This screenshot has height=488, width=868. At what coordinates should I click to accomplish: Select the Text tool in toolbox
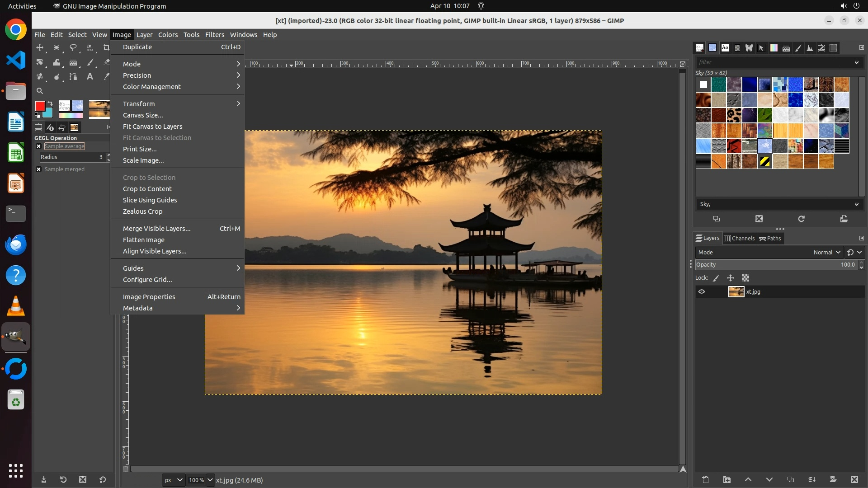tap(90, 77)
